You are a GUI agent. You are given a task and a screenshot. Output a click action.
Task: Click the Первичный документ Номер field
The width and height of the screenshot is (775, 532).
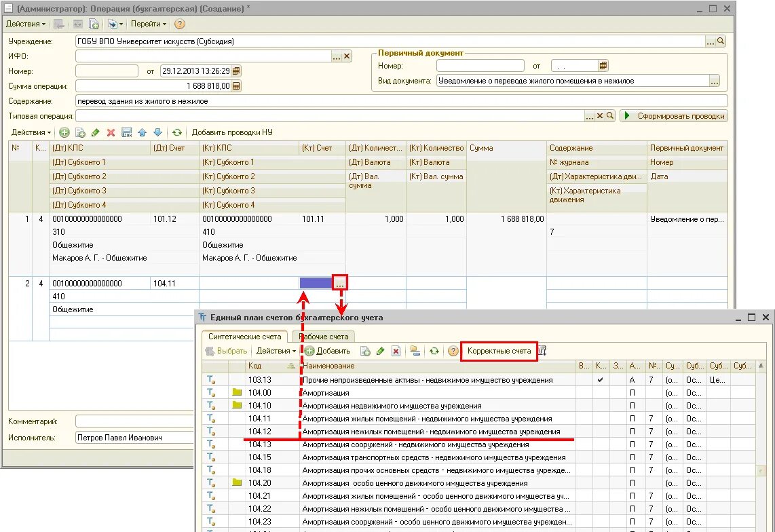(x=480, y=66)
